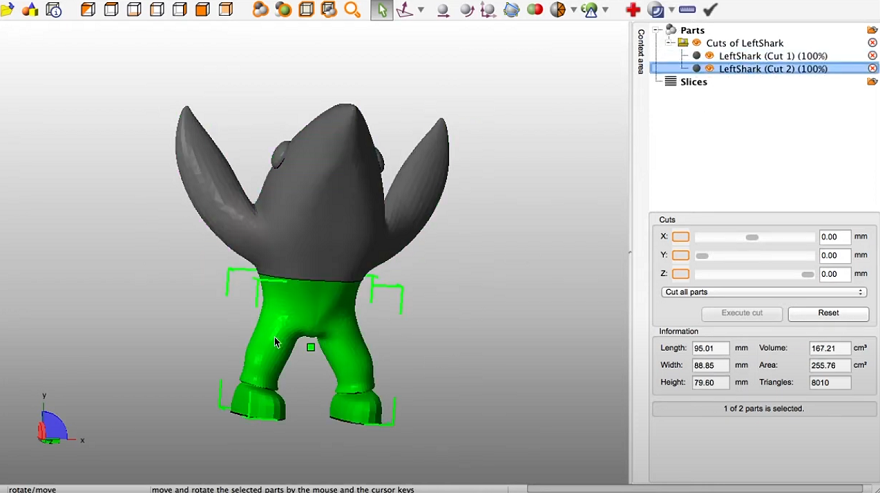Click the move part sphere icon
Screen dimensions: 880x493
click(443, 10)
